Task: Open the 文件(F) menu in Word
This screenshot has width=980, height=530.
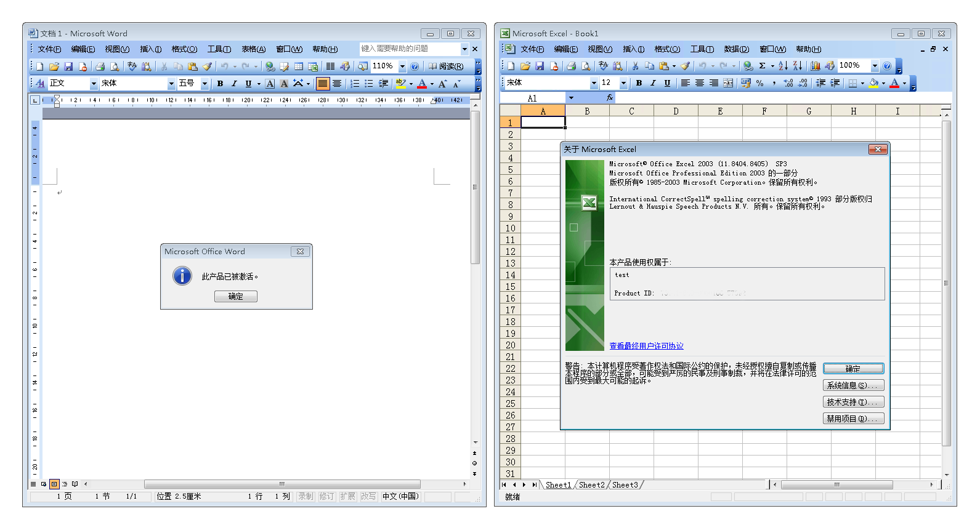Action: (x=49, y=49)
